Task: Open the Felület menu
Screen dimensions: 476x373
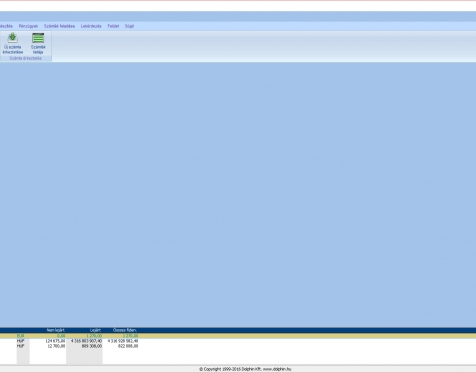Action: pos(113,26)
